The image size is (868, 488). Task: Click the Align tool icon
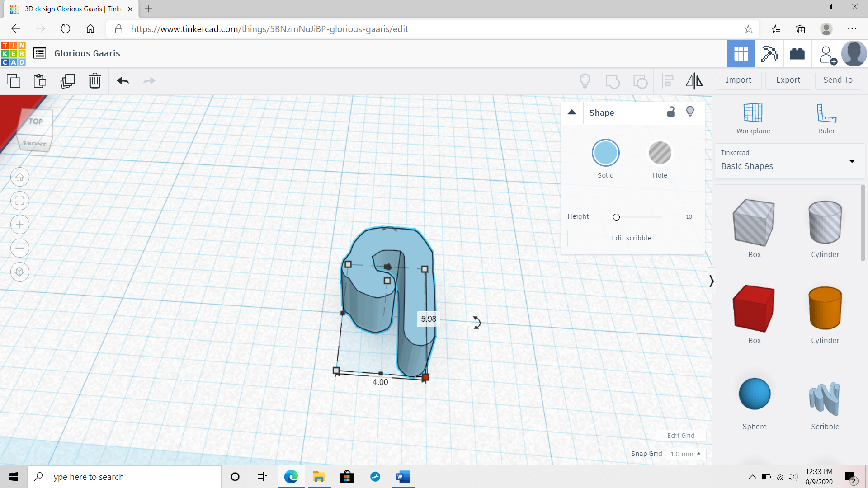click(668, 81)
